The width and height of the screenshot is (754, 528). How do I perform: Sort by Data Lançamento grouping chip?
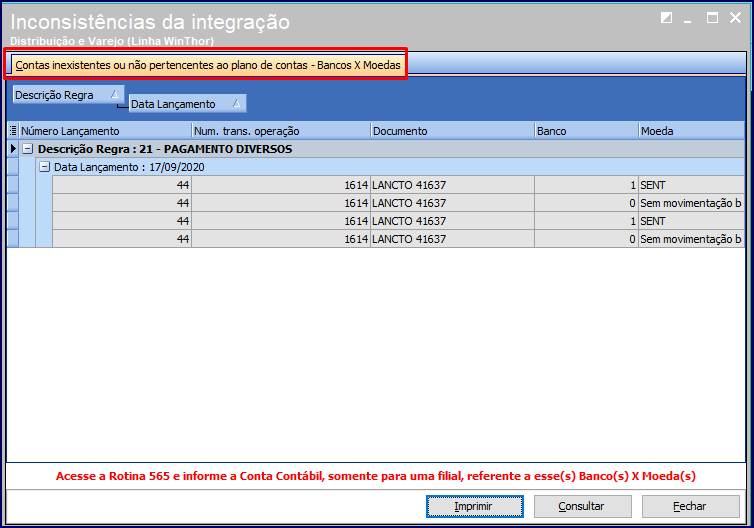[x=188, y=104]
